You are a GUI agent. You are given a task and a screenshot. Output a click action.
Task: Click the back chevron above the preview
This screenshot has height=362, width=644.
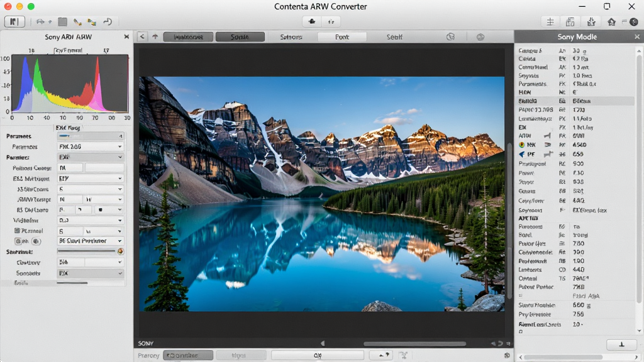click(142, 36)
